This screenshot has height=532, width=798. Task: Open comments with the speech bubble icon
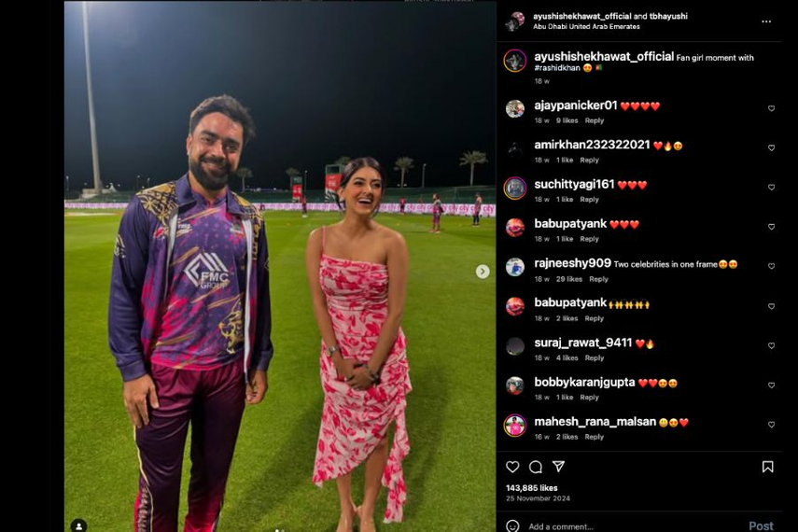[x=536, y=467]
